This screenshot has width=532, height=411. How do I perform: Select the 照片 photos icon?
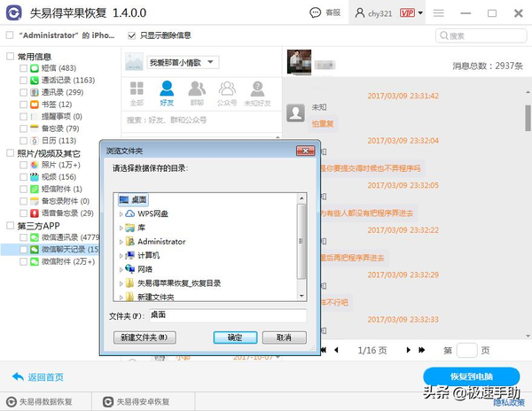click(35, 165)
